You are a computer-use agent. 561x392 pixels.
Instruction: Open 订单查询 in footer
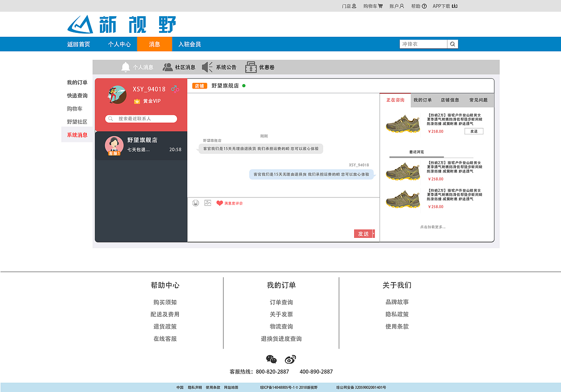[x=281, y=302]
